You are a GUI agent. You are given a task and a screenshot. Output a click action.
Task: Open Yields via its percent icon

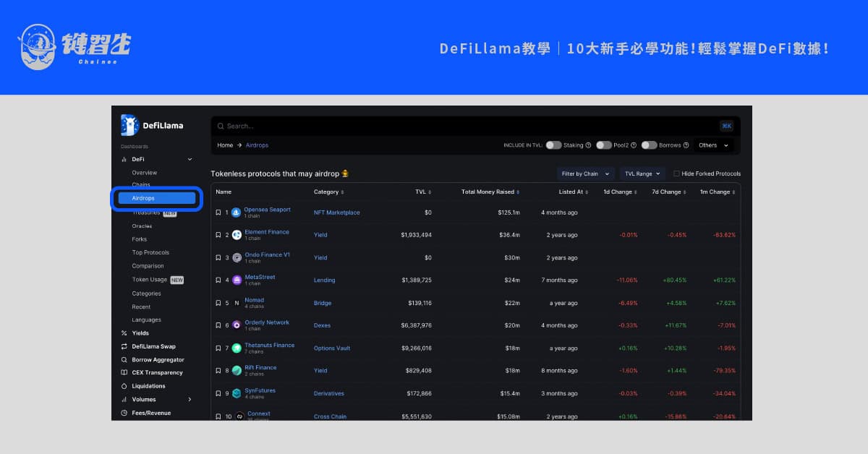pyautogui.click(x=124, y=333)
